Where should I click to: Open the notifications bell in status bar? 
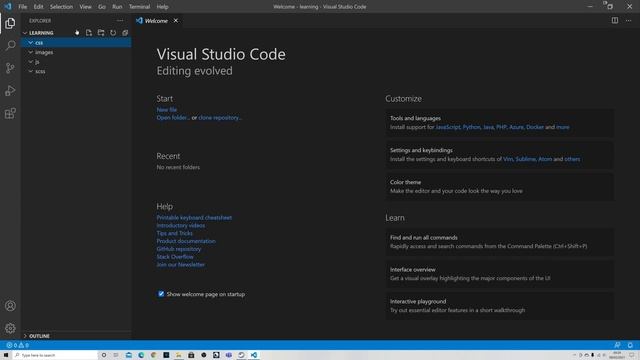[630, 345]
